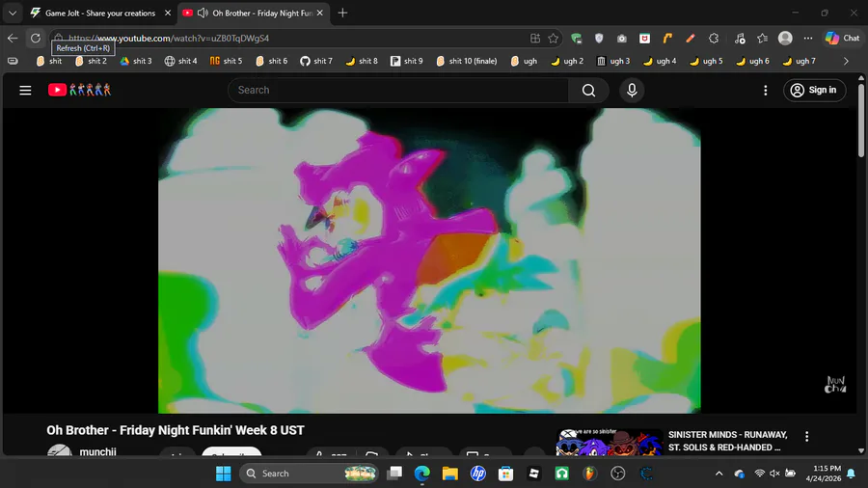Click the YouTube search magnifier button
The image size is (868, 488).
click(x=588, y=91)
